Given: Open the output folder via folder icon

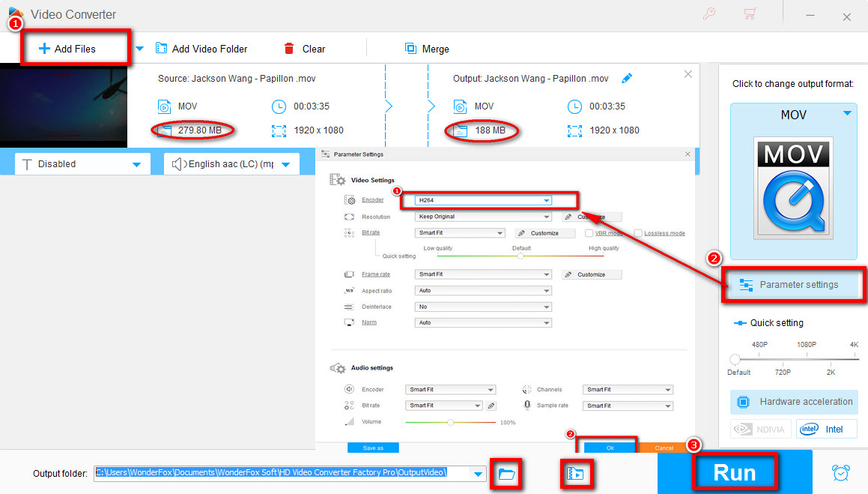Looking at the screenshot, I should coord(506,473).
